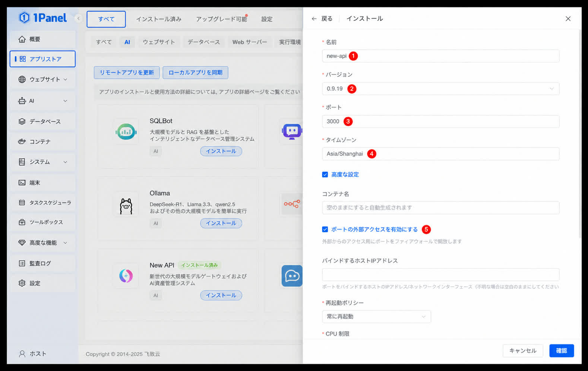Screen dimensions: 588x371
Task: Install SQLBot with its インストール button
Action: [x=221, y=151]
